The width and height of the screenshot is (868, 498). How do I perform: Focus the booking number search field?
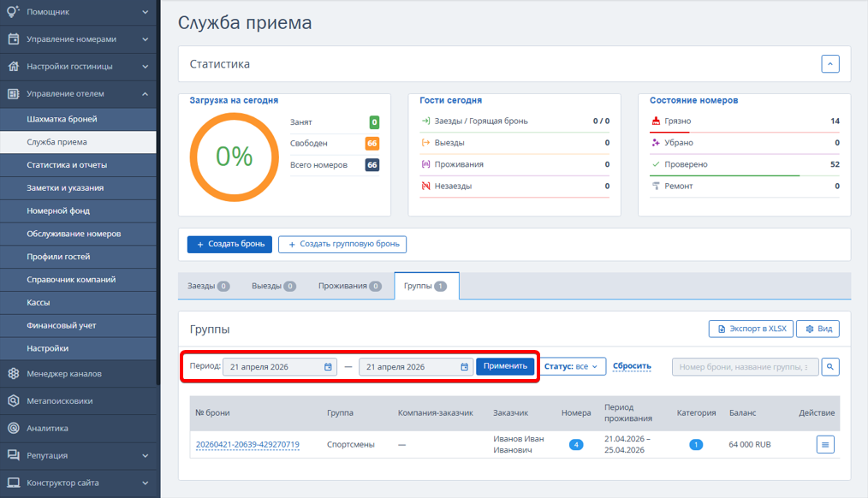click(745, 367)
